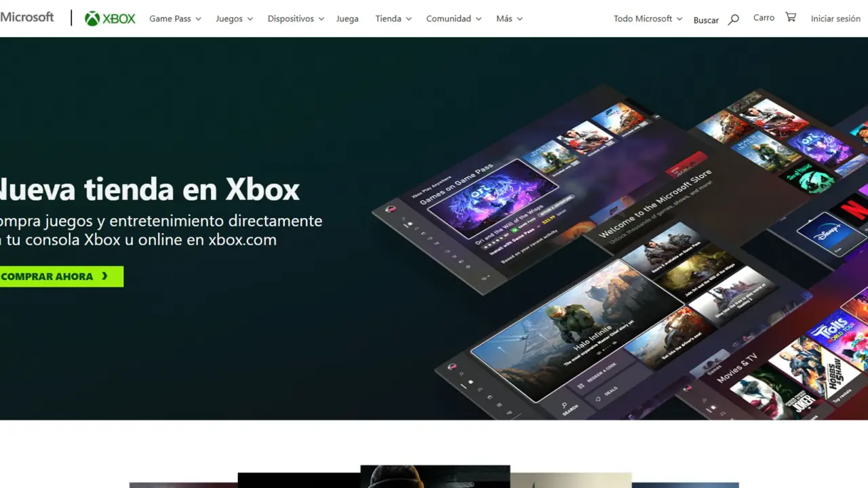This screenshot has width=868, height=488.
Task: Click the Iniciar sesión link
Action: click(835, 19)
